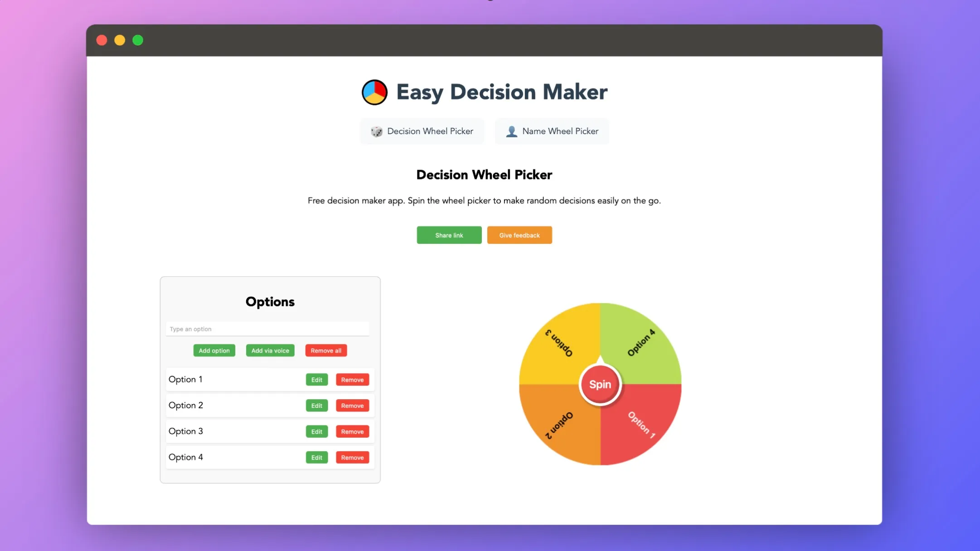Click the Give feedback orange button icon
The height and width of the screenshot is (551, 980).
[x=519, y=235]
